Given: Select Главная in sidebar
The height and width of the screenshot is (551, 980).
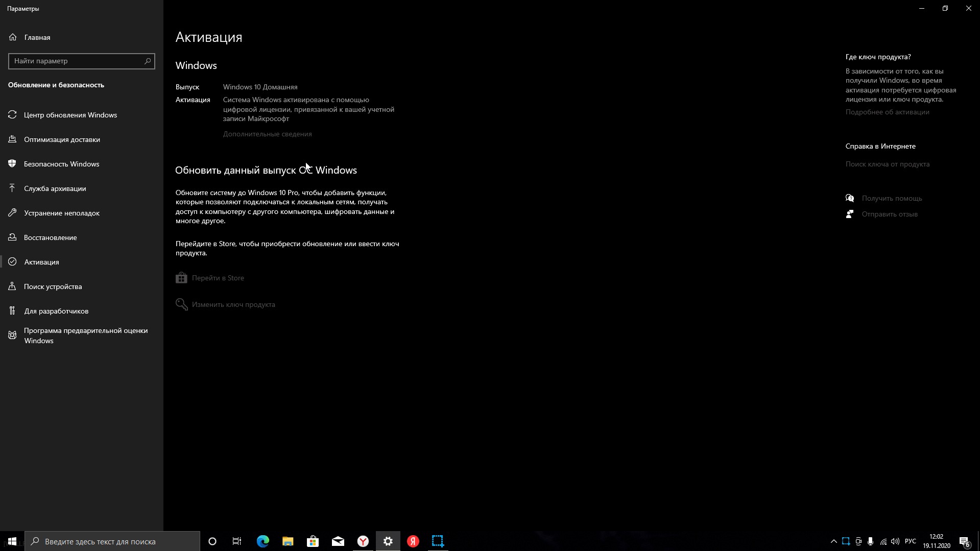Looking at the screenshot, I should point(37,37).
